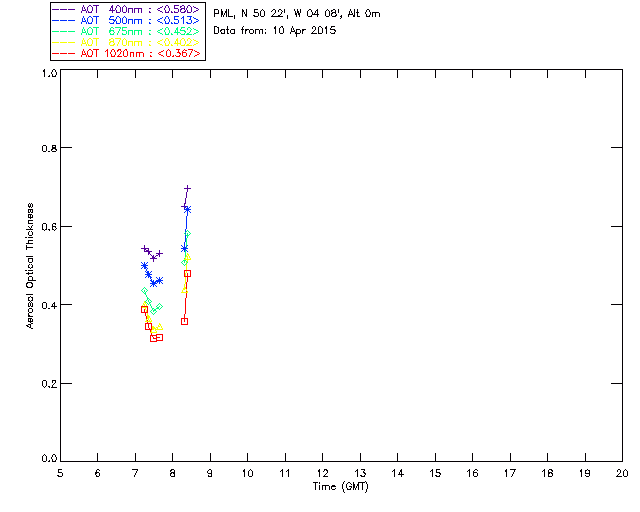Click the red dashed line sample in legend
Image resolution: width=640 pixels, height=512 pixels.
pos(64,53)
